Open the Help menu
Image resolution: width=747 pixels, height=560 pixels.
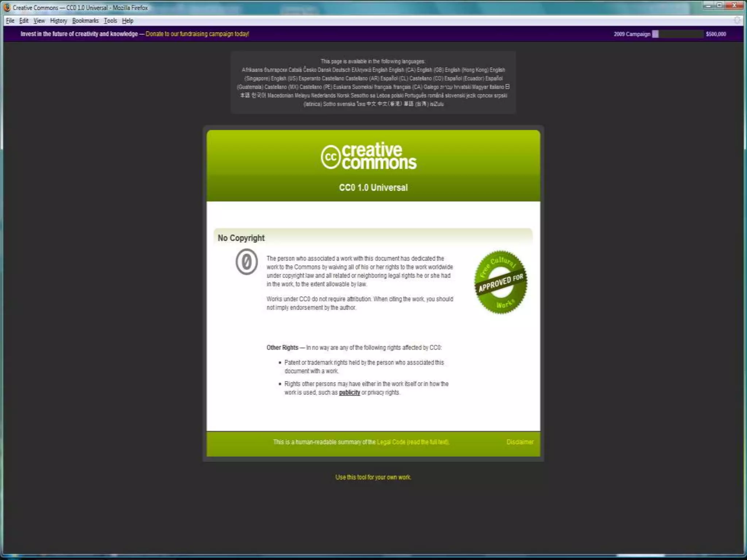tap(127, 21)
